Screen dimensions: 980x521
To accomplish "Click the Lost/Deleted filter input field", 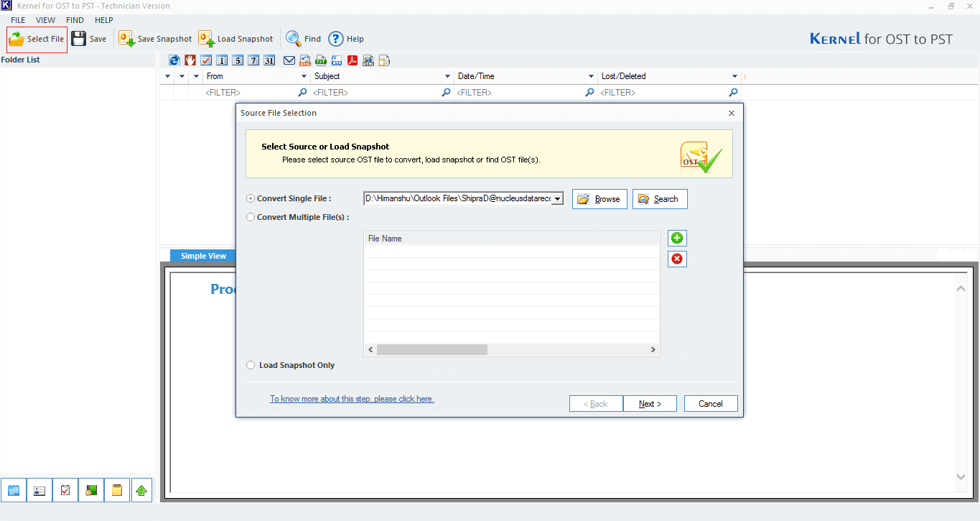I will (x=669, y=93).
